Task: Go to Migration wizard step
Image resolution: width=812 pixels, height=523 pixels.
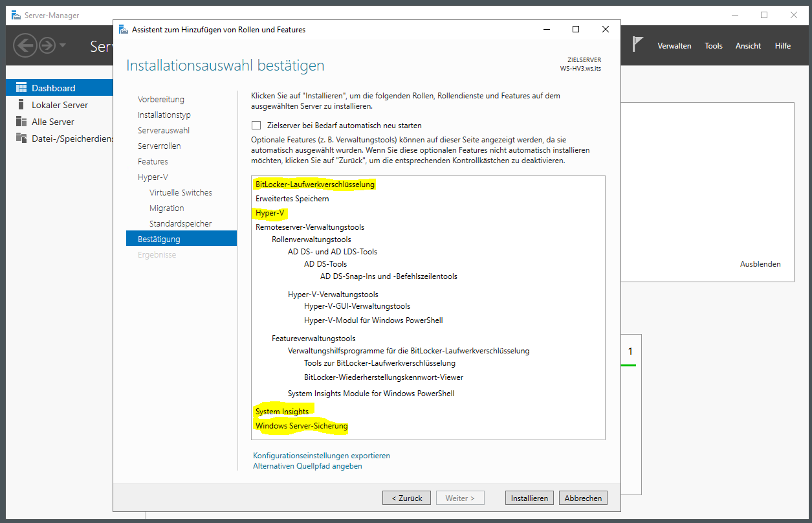Action: (167, 208)
